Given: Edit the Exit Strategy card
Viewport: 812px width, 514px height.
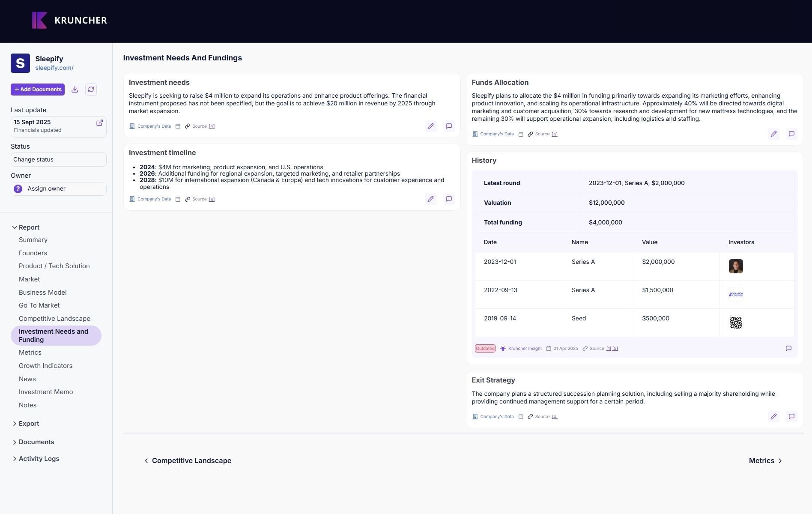Looking at the screenshot, I should (x=773, y=417).
